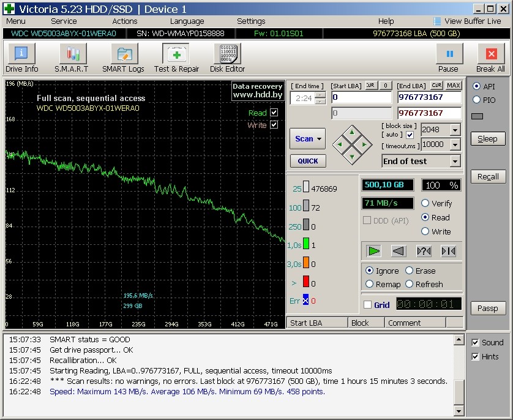This screenshot has width=513, height=420.
Task: Open the Service menu
Action: [x=64, y=21]
